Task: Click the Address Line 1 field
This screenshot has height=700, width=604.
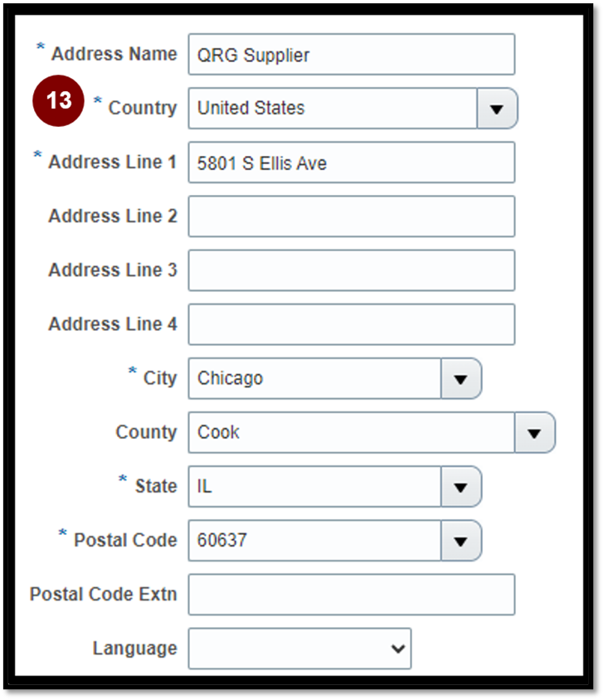Action: (352, 163)
